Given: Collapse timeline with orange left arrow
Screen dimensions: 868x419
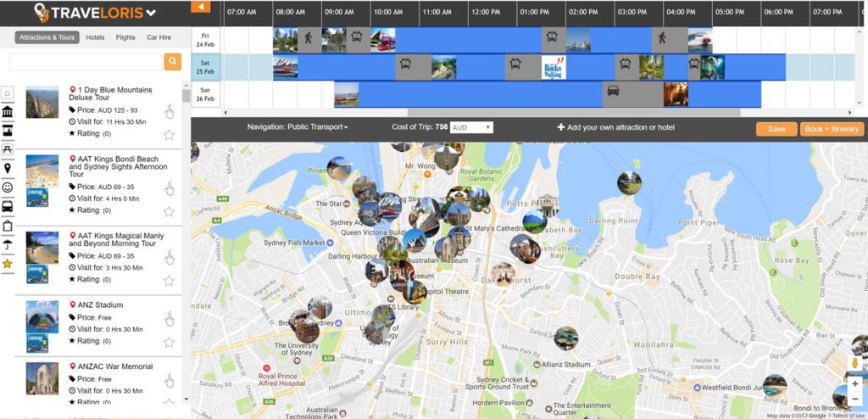Looking at the screenshot, I should (x=200, y=7).
